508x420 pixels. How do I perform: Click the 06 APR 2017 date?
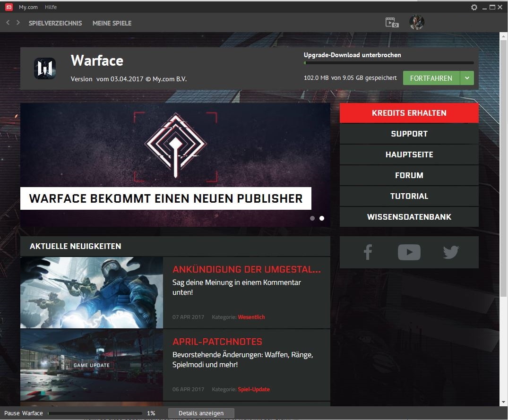188,389
